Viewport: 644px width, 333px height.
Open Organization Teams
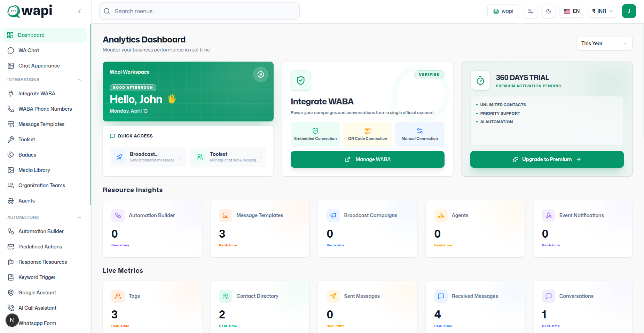point(45,185)
